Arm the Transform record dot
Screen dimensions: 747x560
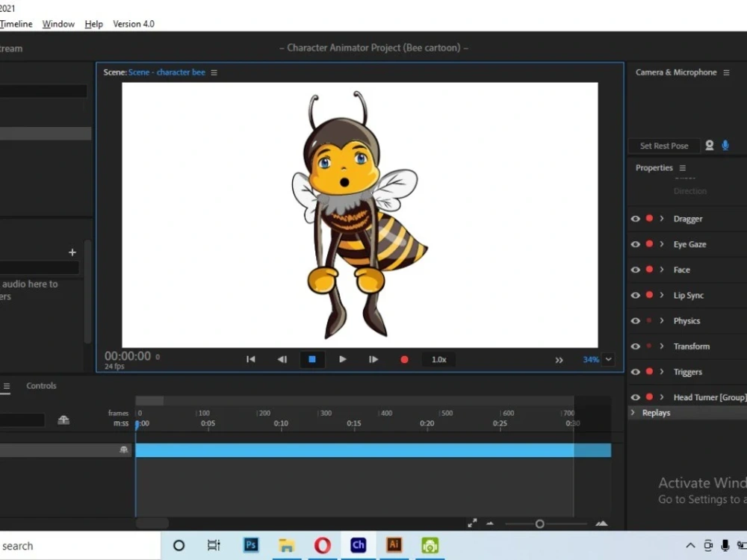coord(649,346)
